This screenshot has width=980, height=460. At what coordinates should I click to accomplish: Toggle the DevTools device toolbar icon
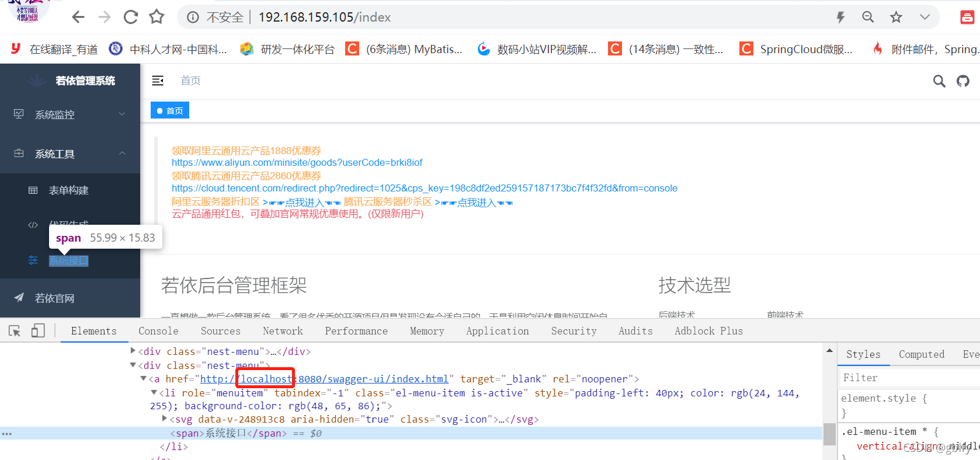(38, 331)
